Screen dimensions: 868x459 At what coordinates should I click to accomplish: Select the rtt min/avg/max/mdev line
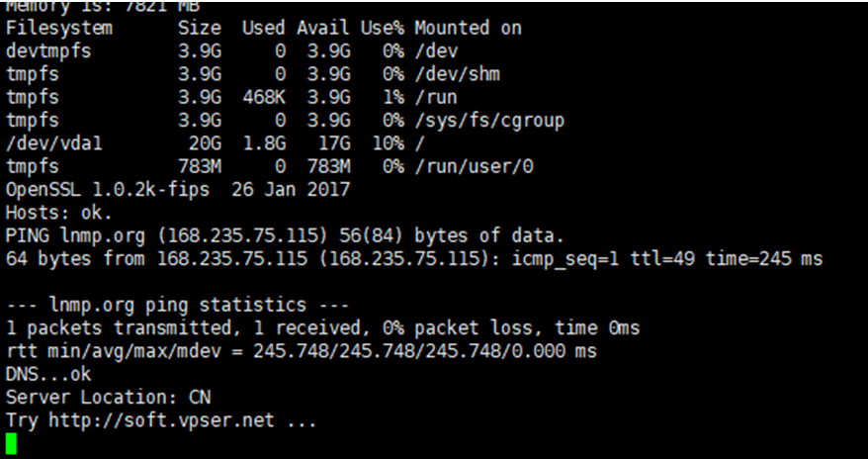302,351
